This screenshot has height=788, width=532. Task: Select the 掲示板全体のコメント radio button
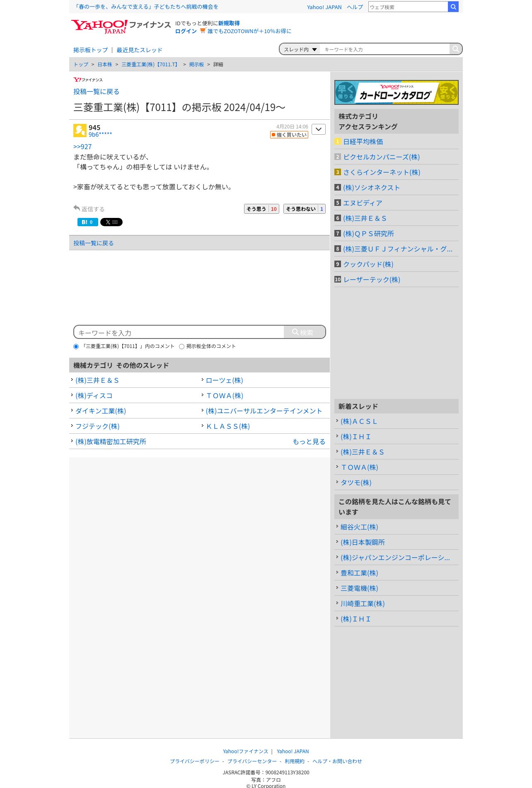tap(181, 346)
